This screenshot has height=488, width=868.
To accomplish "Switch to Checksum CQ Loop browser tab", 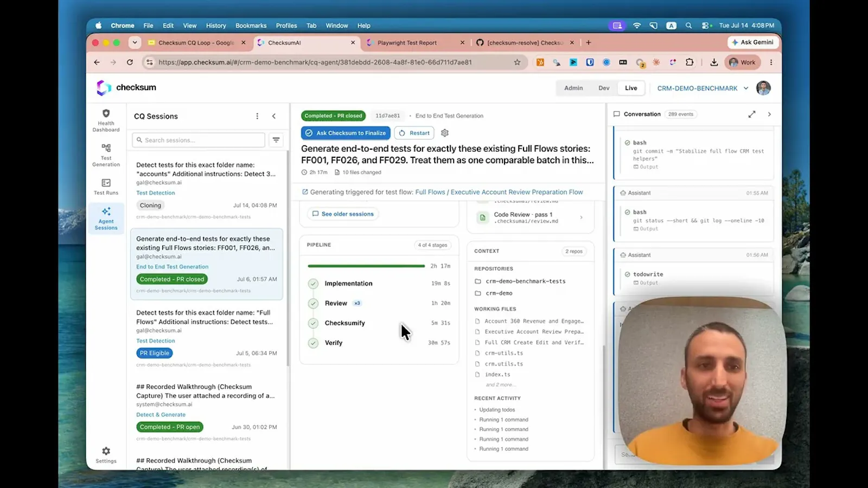I will (196, 43).
